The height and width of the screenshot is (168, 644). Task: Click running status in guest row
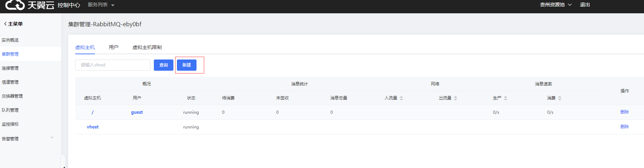click(x=191, y=112)
